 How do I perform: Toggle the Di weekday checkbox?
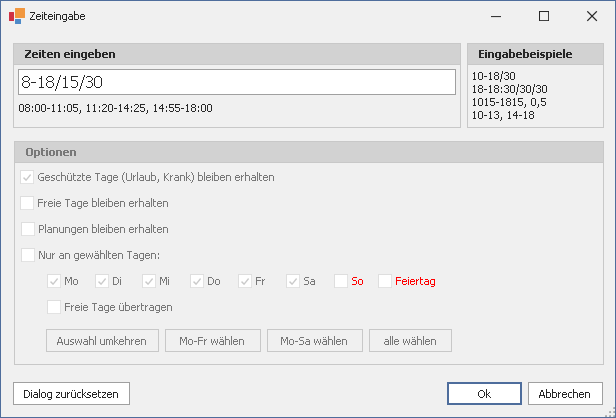101,281
